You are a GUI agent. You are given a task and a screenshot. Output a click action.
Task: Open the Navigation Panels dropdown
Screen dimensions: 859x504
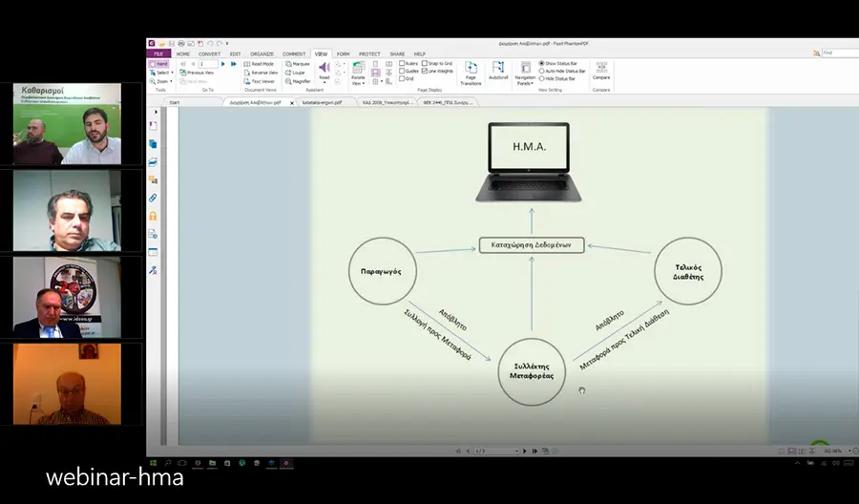point(525,80)
